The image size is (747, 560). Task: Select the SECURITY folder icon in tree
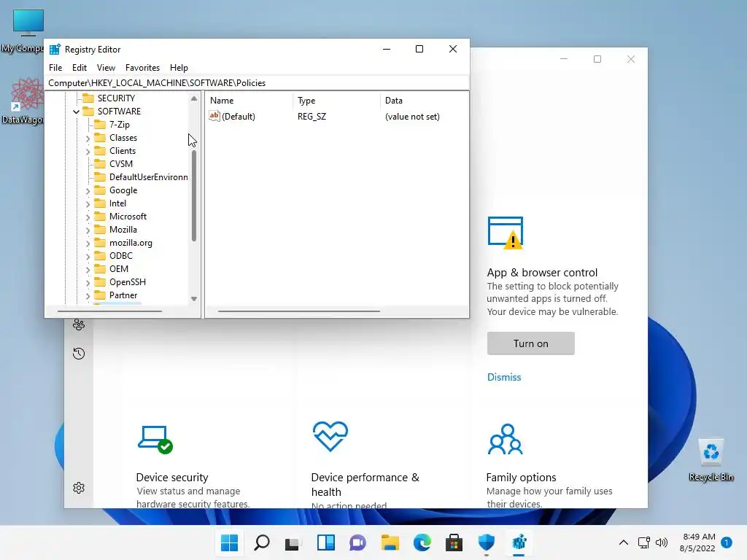(88, 98)
